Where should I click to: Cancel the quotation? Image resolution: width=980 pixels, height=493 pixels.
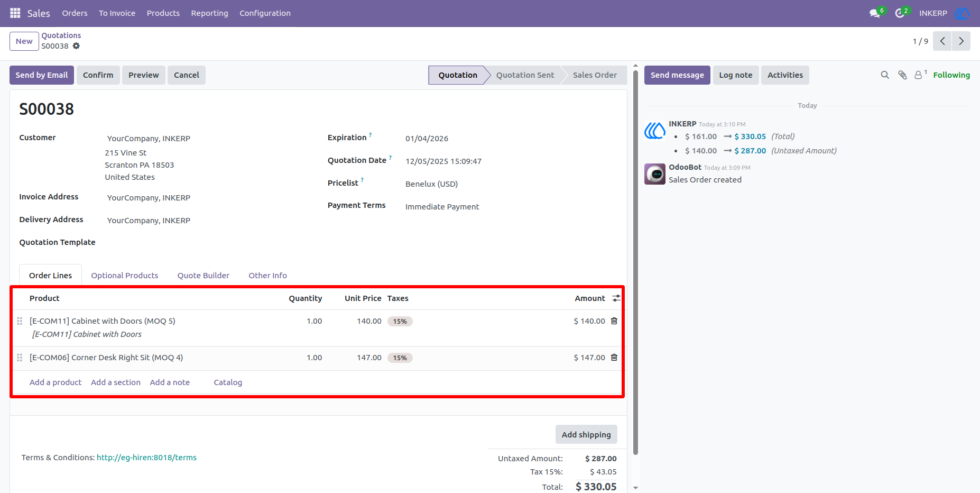coord(187,75)
